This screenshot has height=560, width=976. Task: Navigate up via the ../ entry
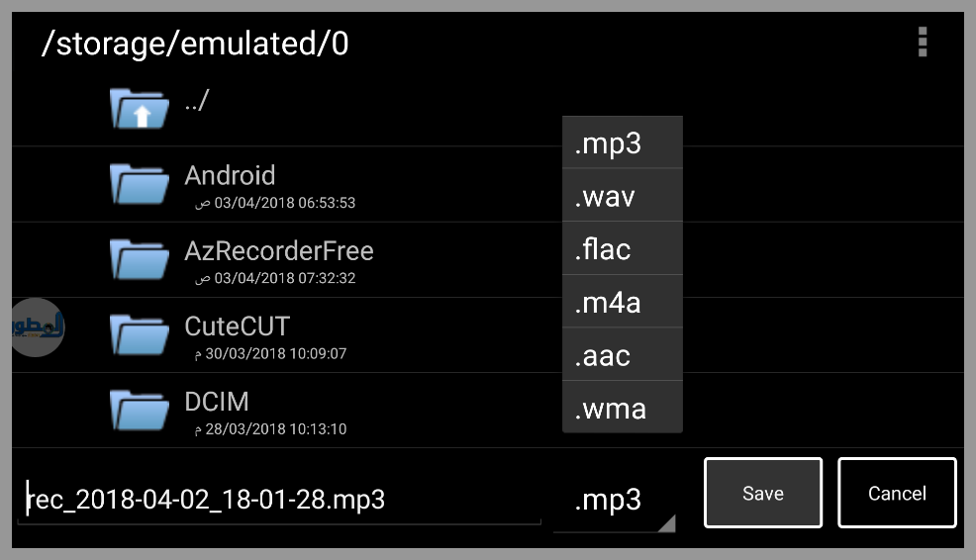(197, 101)
